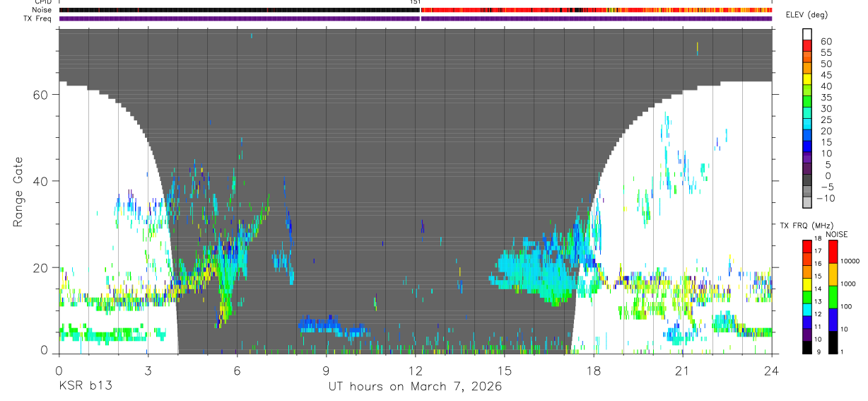Click the '15' tick label on the UT hours axis
Image resolution: width=868 pixels, height=401 pixels.
click(505, 371)
